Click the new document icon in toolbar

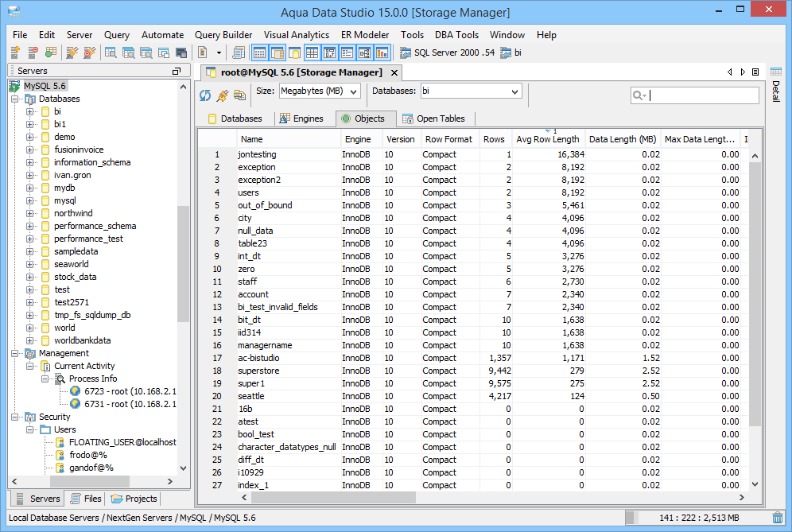click(x=203, y=52)
